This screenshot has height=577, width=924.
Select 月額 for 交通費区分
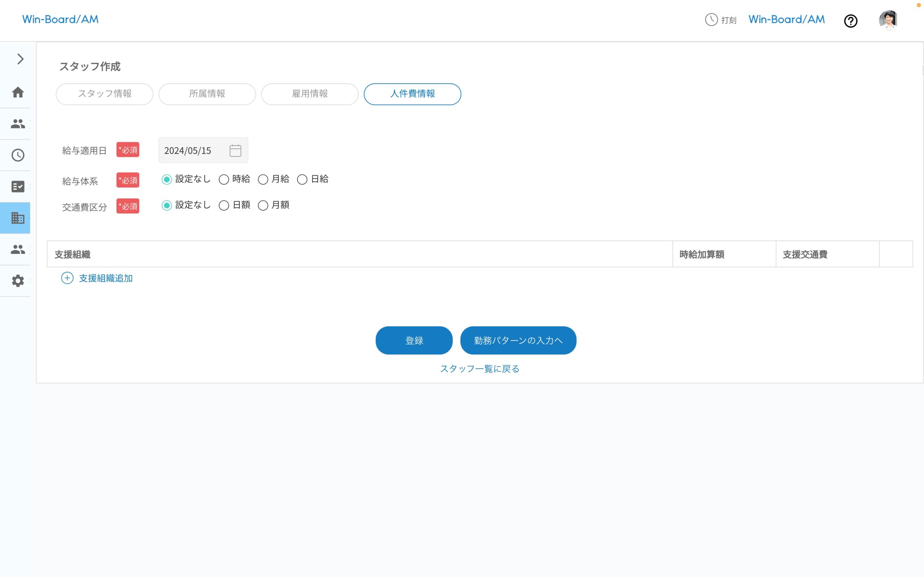pyautogui.click(x=263, y=206)
